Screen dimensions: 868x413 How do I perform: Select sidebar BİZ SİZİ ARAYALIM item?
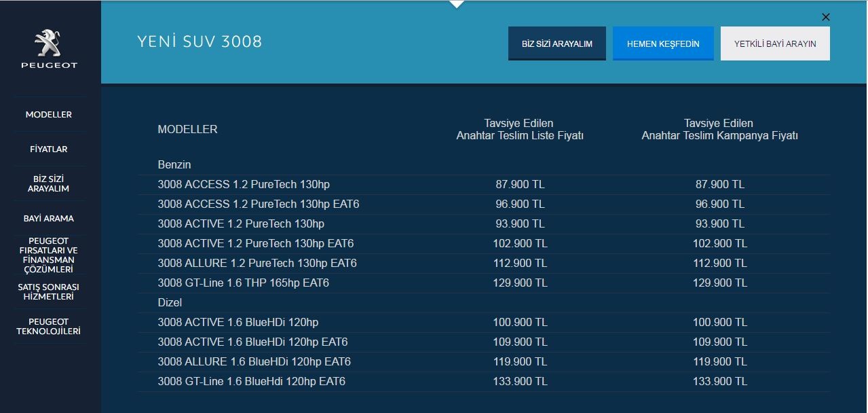click(x=49, y=183)
